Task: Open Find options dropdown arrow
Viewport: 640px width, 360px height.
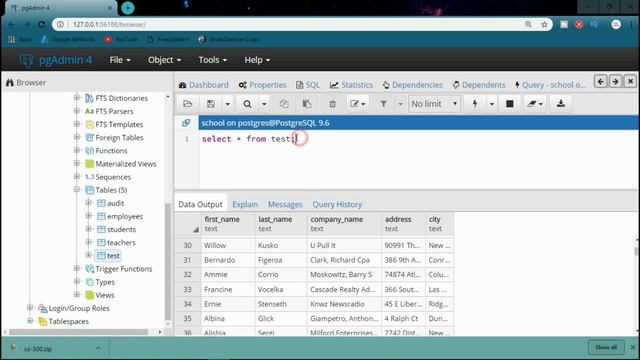Action: click(x=264, y=104)
